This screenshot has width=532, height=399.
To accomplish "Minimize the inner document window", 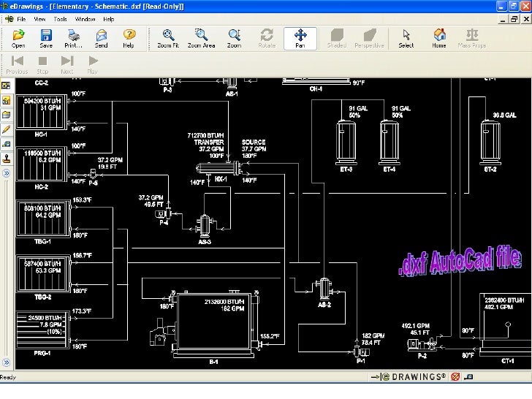I will [503, 19].
